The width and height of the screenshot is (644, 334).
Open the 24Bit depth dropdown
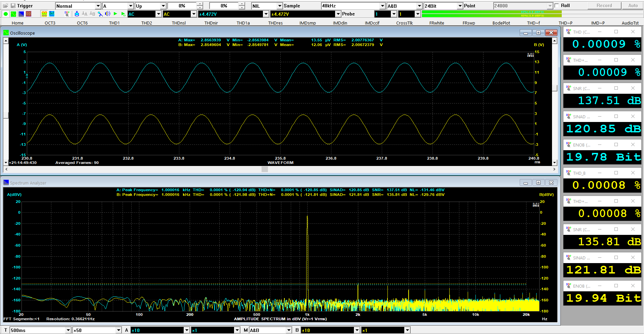tap(443, 6)
